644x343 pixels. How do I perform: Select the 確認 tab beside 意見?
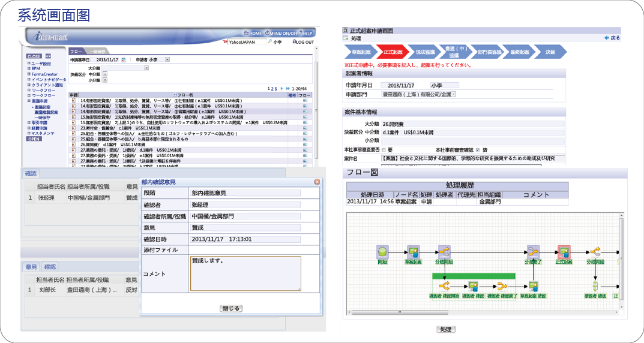[50, 267]
